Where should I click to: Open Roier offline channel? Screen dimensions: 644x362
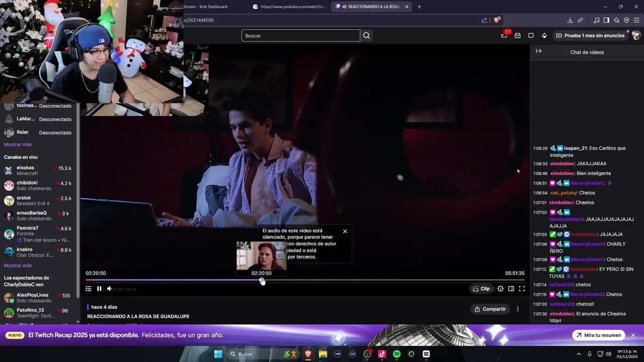(39, 132)
